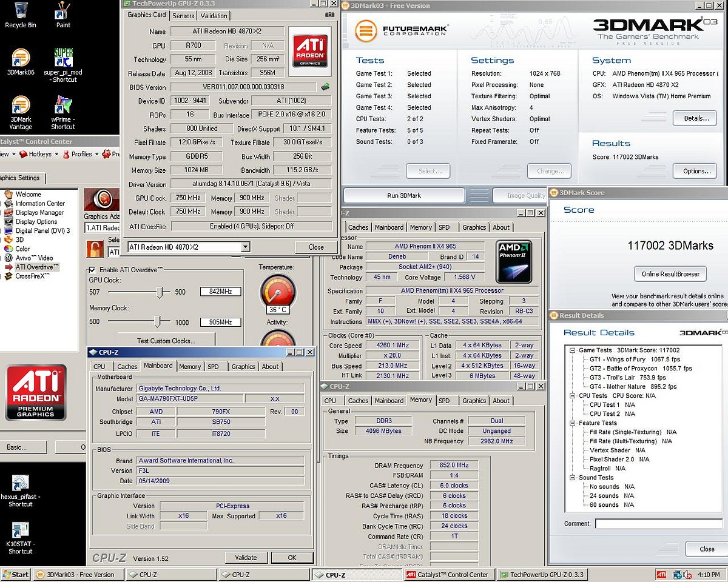Open the Recycle Bin desktop icon
This screenshot has width=728, height=582.
(x=20, y=15)
